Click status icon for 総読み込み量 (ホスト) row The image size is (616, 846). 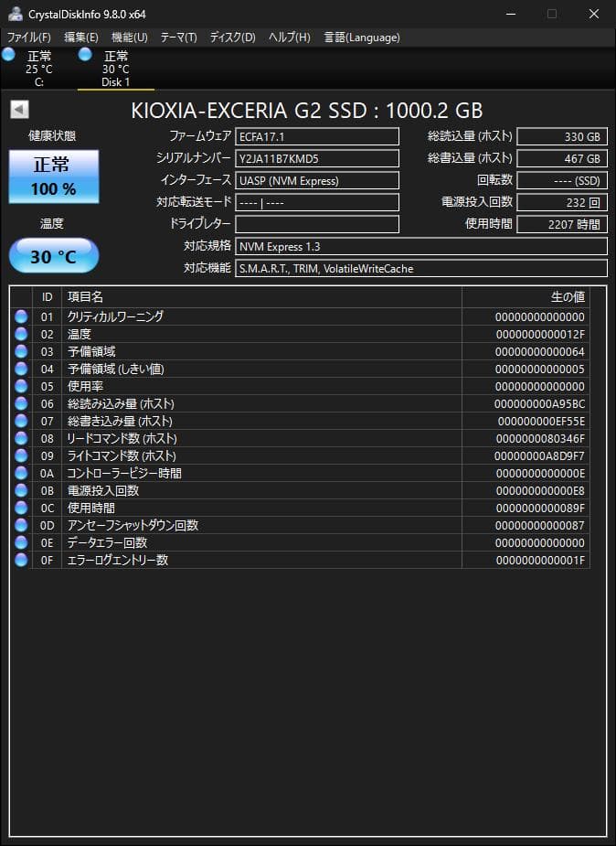click(x=21, y=403)
